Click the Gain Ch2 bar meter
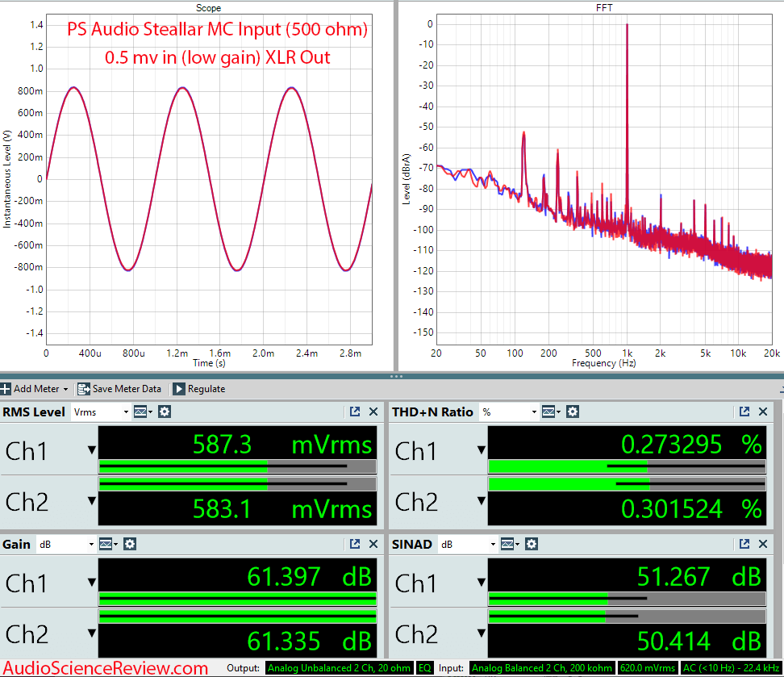 (x=237, y=616)
